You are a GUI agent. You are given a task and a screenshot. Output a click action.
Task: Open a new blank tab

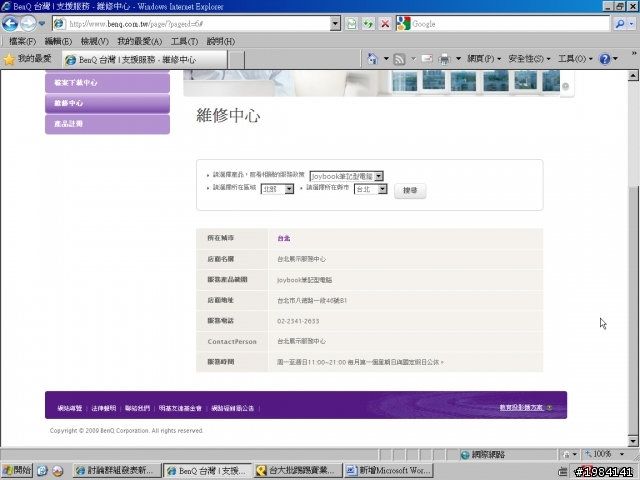tap(236, 60)
